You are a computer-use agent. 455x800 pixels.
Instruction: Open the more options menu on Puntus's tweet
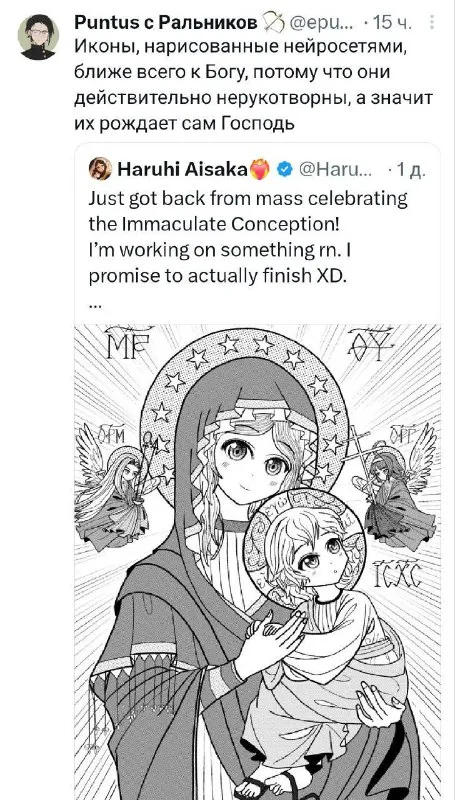tap(433, 22)
